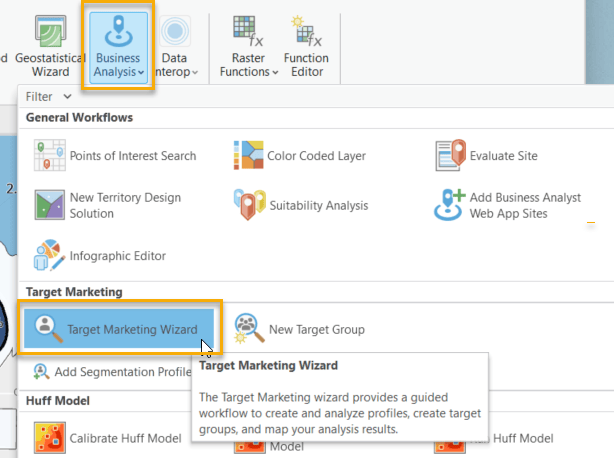Launch Target Marketing Wizard label

pos(132,330)
